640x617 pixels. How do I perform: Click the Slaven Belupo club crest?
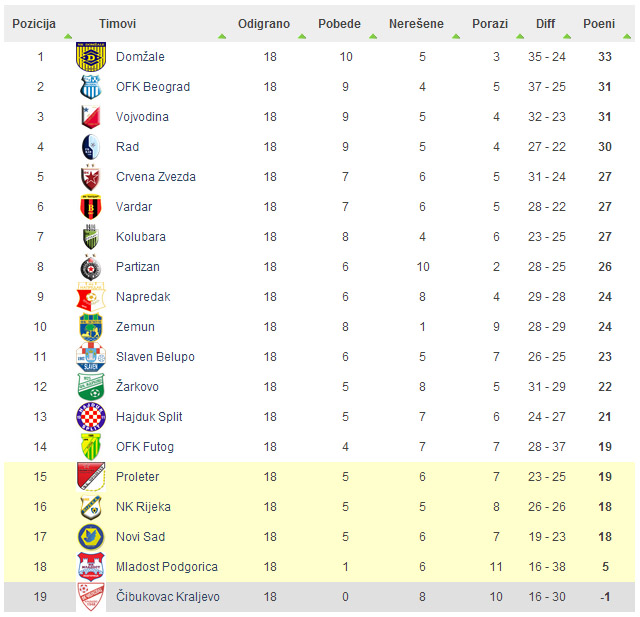(x=91, y=357)
